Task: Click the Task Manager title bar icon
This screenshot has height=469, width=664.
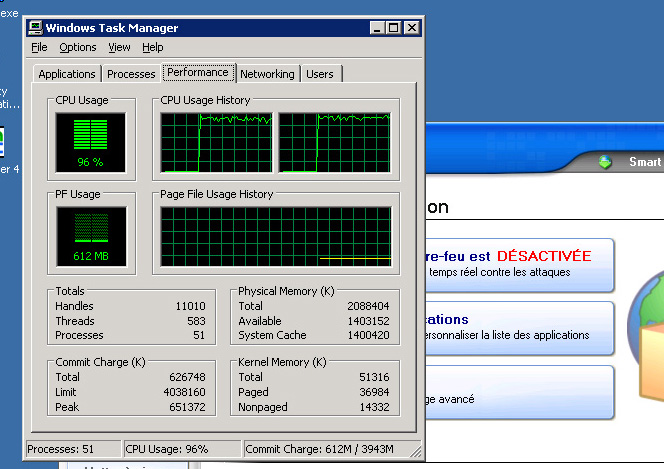Action: click(x=35, y=28)
